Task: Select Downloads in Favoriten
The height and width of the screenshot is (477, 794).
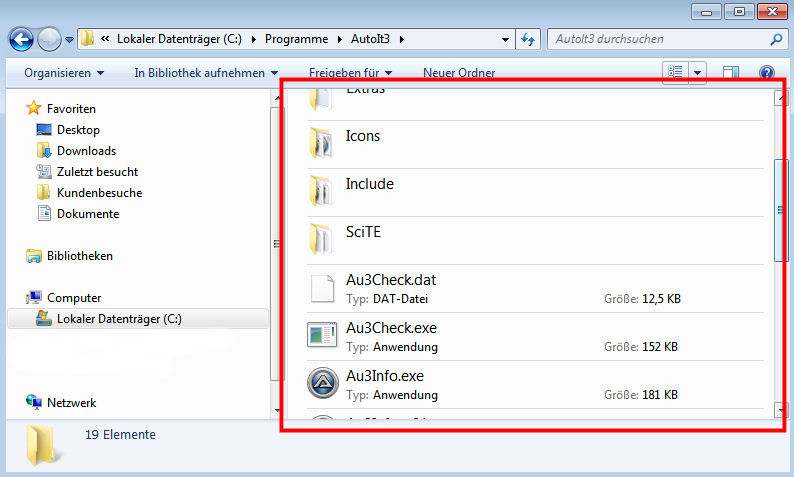Action: pyautogui.click(x=86, y=151)
